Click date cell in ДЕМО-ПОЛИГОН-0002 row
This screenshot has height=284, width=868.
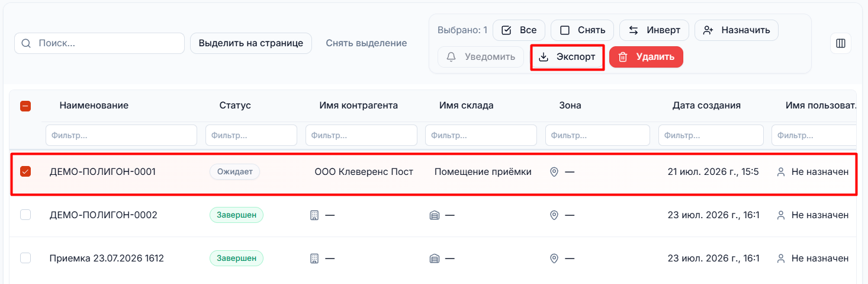point(713,215)
